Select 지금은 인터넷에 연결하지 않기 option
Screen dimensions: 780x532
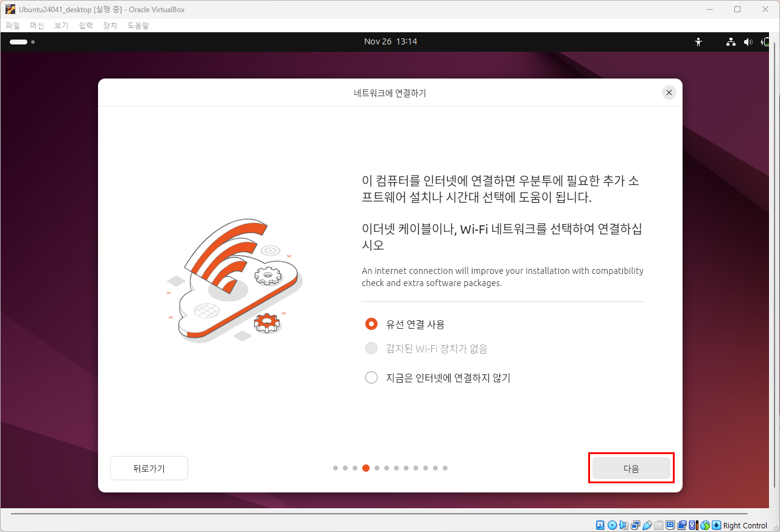pyautogui.click(x=371, y=377)
